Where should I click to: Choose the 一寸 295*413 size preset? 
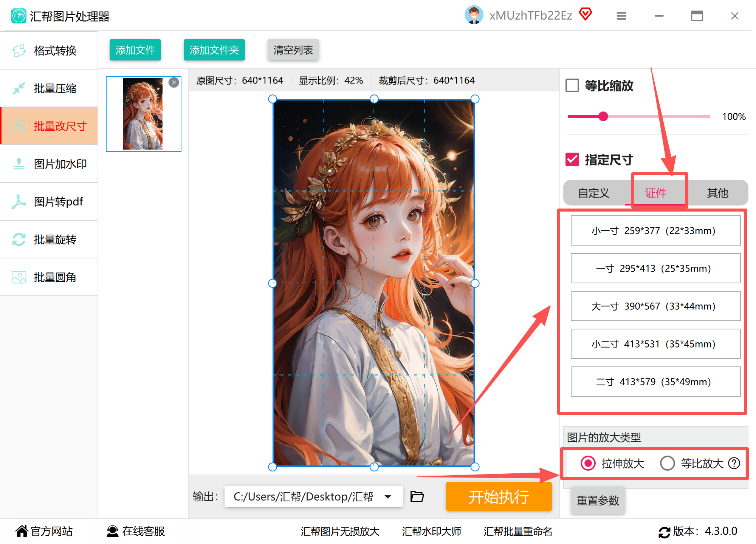tap(655, 268)
